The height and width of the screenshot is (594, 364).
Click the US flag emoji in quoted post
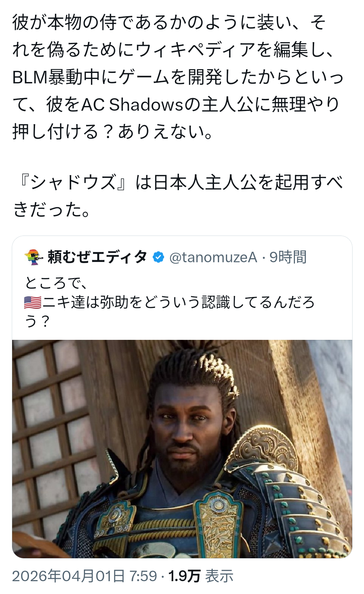click(33, 302)
